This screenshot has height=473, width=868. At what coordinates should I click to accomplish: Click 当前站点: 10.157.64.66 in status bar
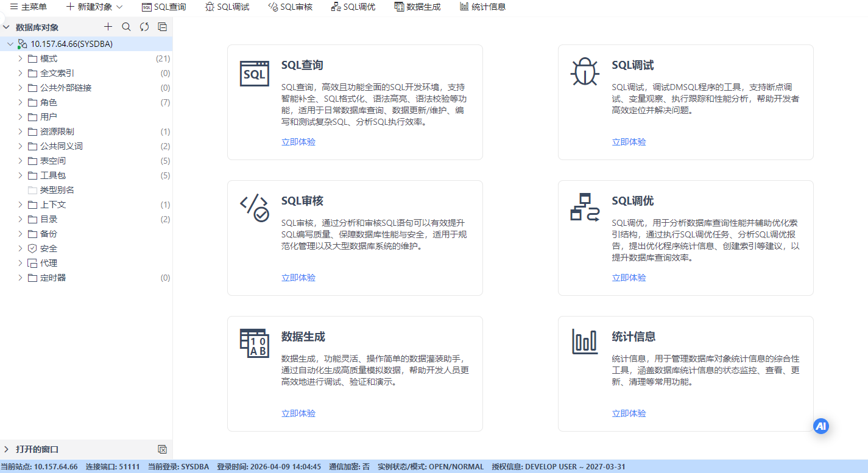39,467
